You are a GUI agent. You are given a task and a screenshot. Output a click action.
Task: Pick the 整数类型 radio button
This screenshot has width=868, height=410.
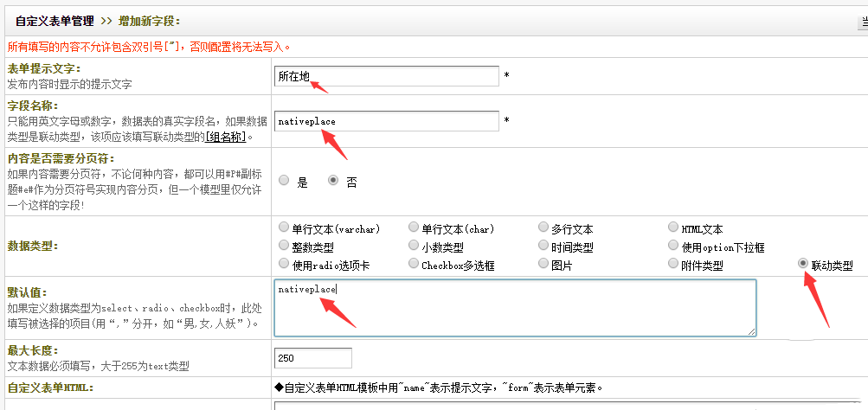(x=284, y=246)
